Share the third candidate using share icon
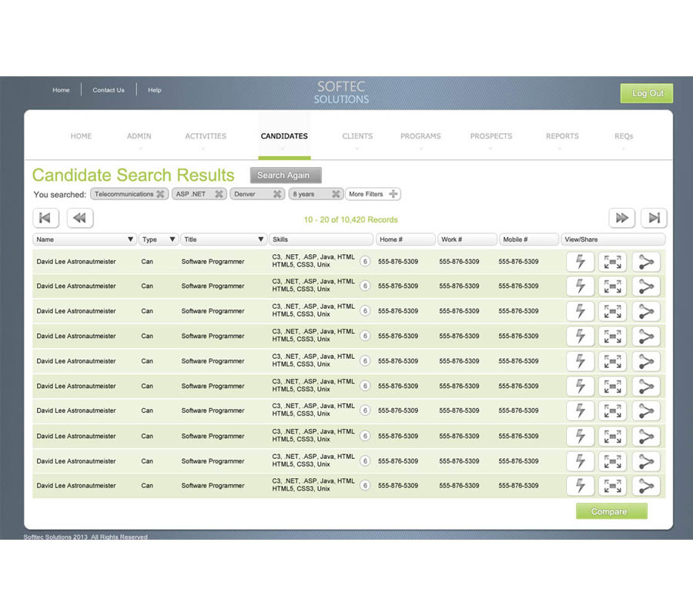Screen dimensions: 693x616 tap(646, 312)
